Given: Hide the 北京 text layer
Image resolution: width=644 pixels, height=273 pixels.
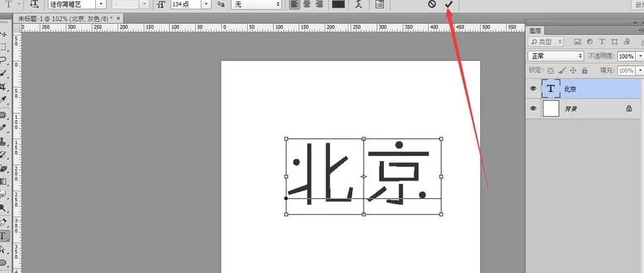Looking at the screenshot, I should point(533,88).
